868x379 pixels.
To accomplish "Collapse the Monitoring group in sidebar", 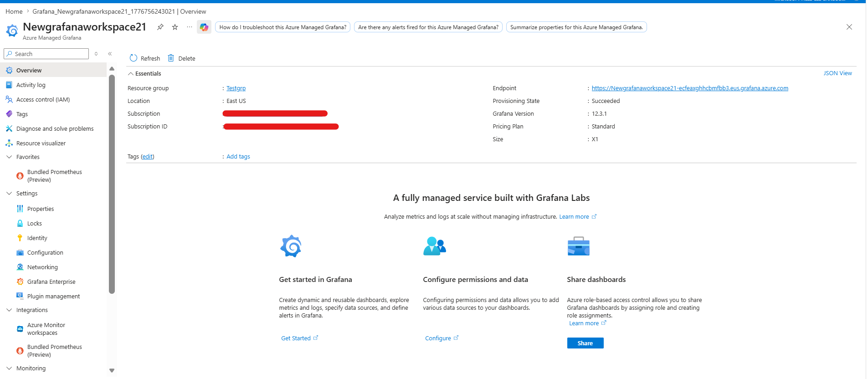I will (x=9, y=368).
